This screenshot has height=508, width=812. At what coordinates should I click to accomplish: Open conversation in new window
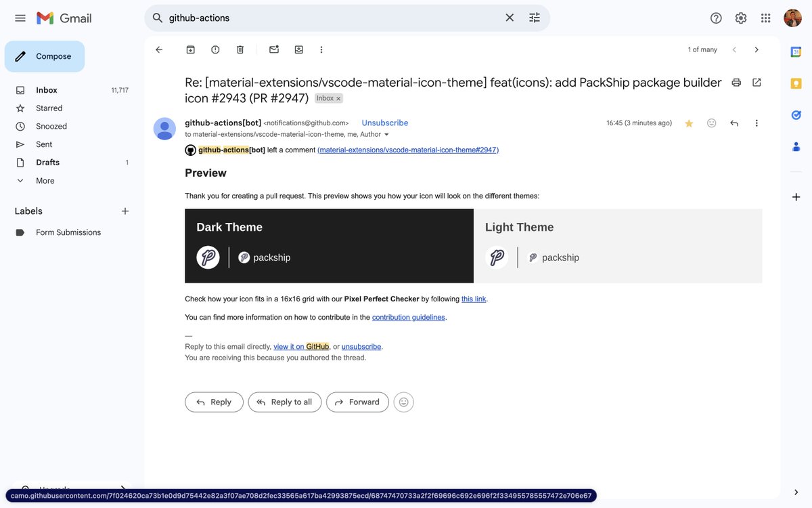(757, 83)
